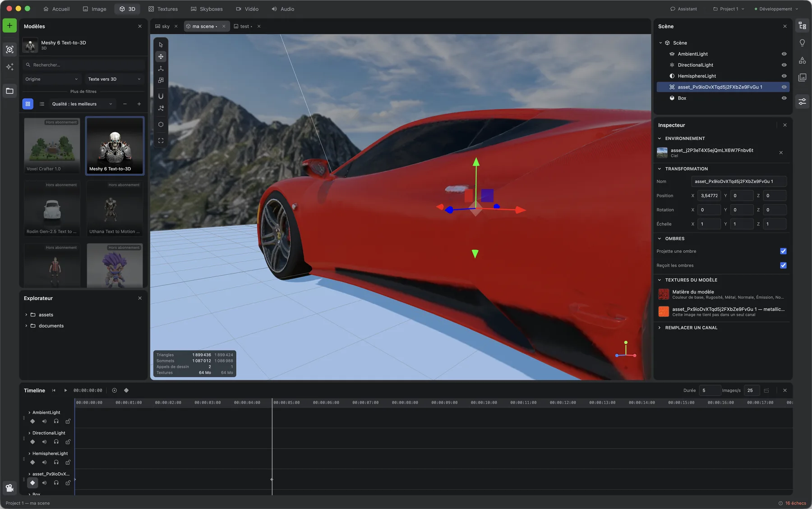The height and width of the screenshot is (509, 812).
Task: Click the Matière du modèle texture swatch
Action: pos(664,294)
